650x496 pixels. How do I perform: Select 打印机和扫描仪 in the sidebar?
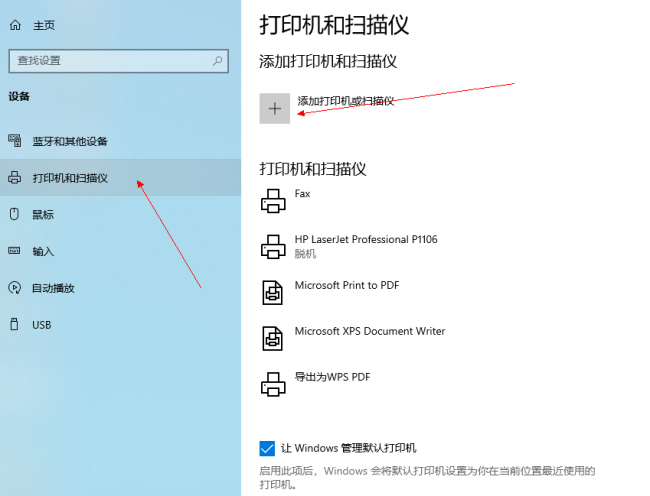[120, 178]
